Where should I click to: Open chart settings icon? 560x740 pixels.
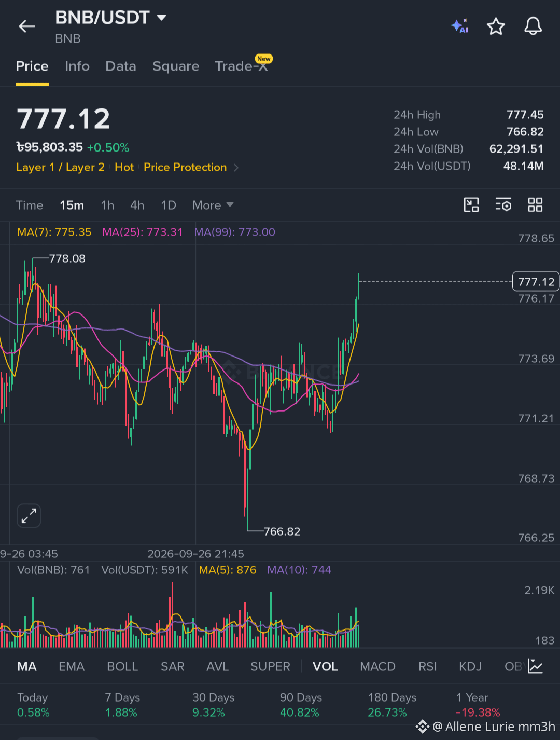tap(503, 205)
